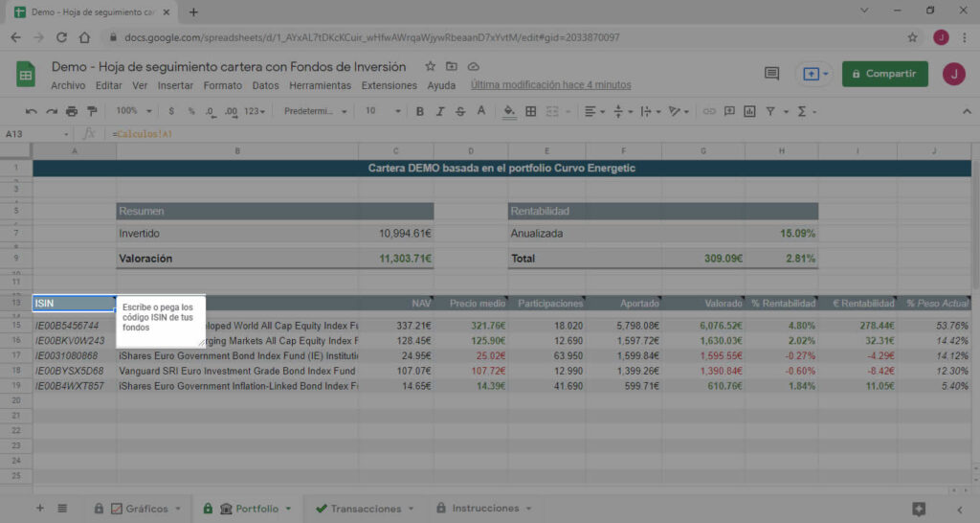The image size is (980, 523).
Task: Apply currency format with $ icon
Action: point(171,111)
